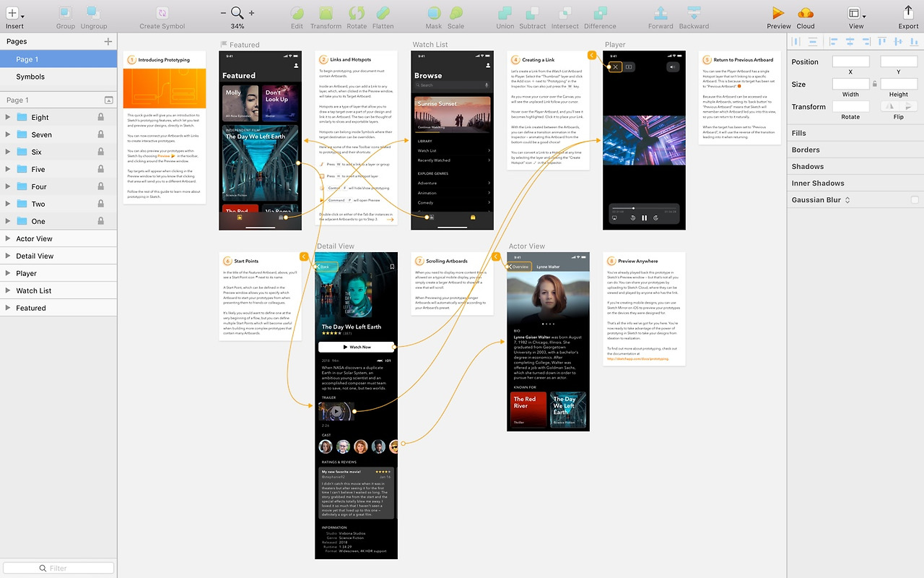The image size is (924, 578).
Task: Click the Group button in the toolbar
Action: [64, 16]
